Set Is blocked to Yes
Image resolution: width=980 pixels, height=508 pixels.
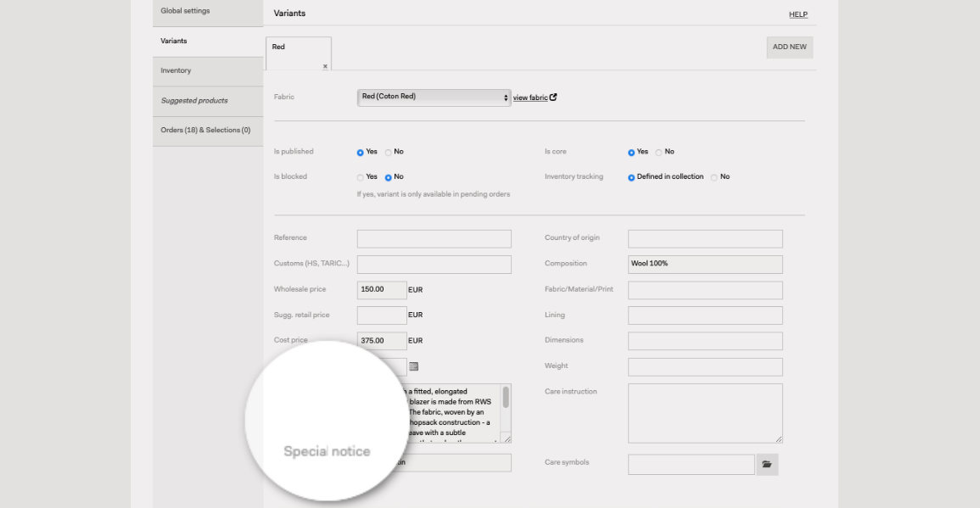[x=360, y=177]
